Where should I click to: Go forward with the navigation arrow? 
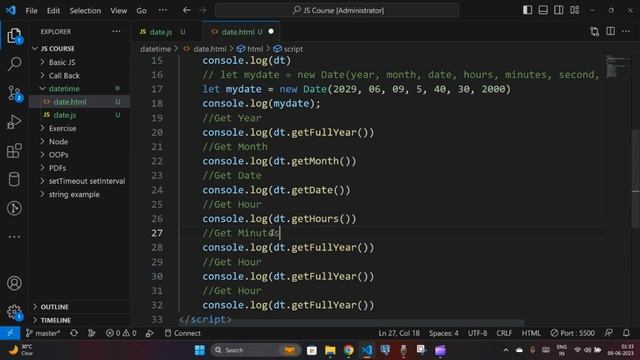coord(203,10)
